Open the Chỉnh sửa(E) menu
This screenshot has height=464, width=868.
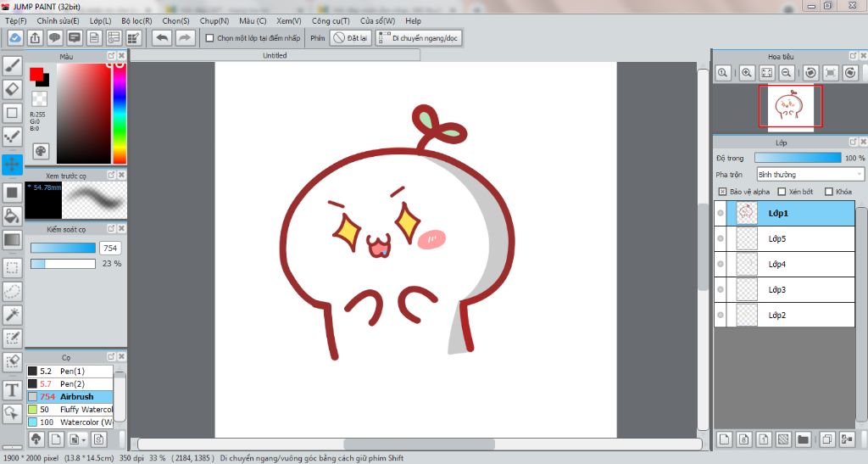coord(58,20)
